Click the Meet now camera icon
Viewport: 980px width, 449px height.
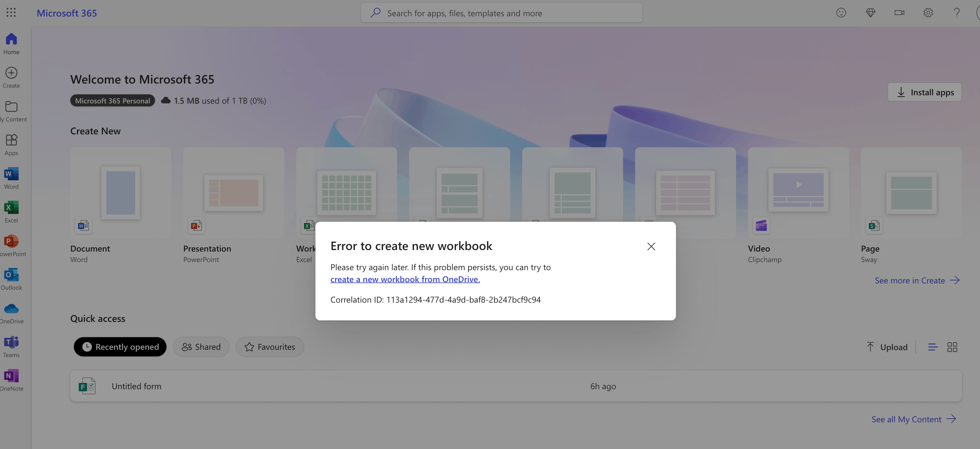click(899, 13)
